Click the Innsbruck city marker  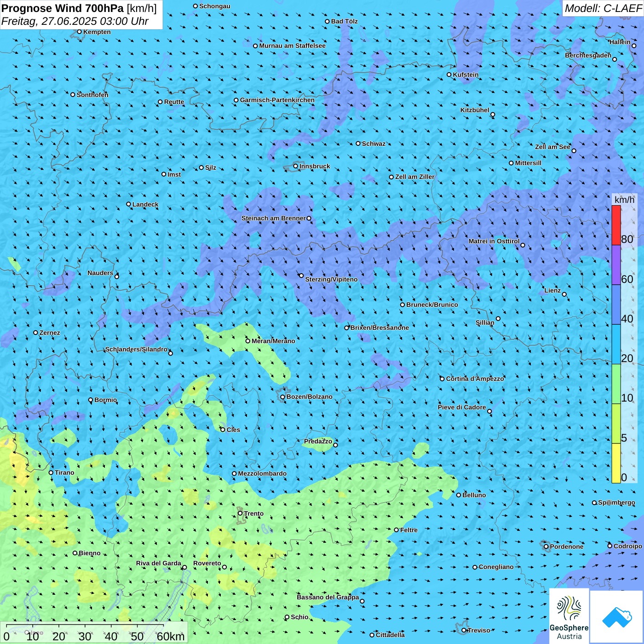pyautogui.click(x=296, y=166)
